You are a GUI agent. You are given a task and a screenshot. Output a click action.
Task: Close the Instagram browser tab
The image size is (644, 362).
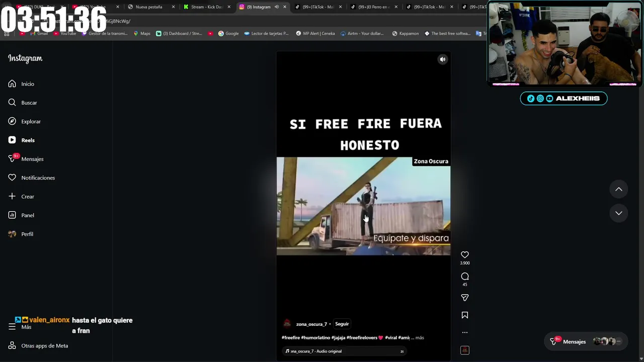[285, 7]
